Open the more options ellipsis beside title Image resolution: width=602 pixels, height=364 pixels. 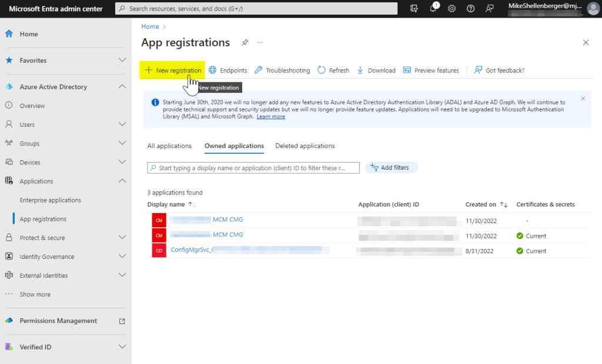(x=260, y=43)
